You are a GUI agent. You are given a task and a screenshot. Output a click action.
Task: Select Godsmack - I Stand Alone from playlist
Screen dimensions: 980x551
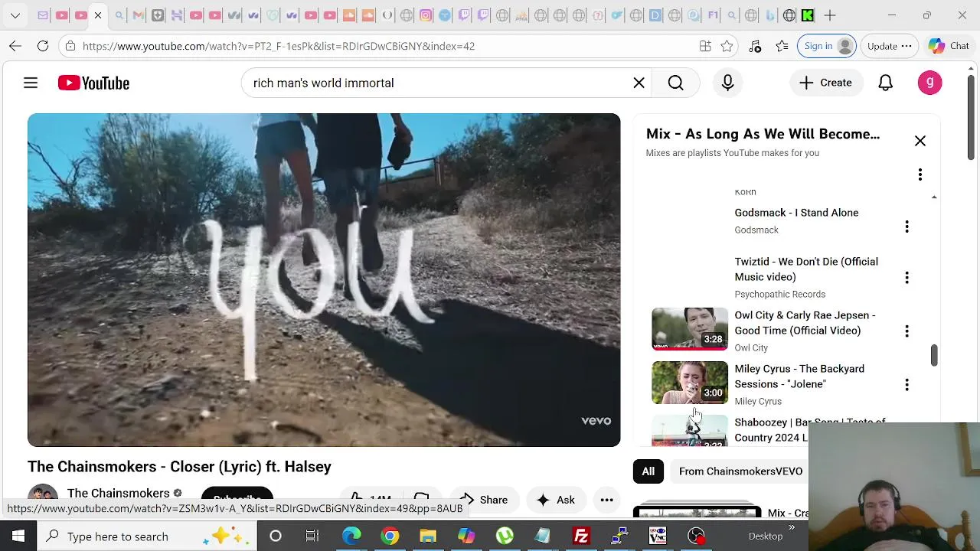pos(796,213)
